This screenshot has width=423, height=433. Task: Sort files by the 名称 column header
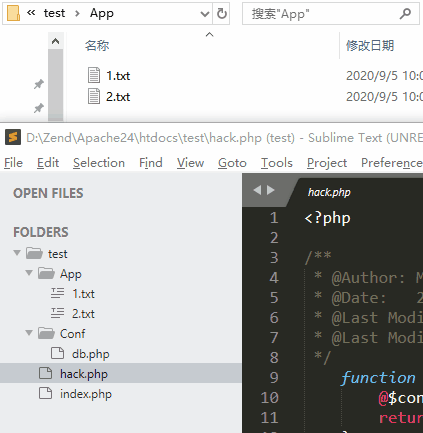97,45
